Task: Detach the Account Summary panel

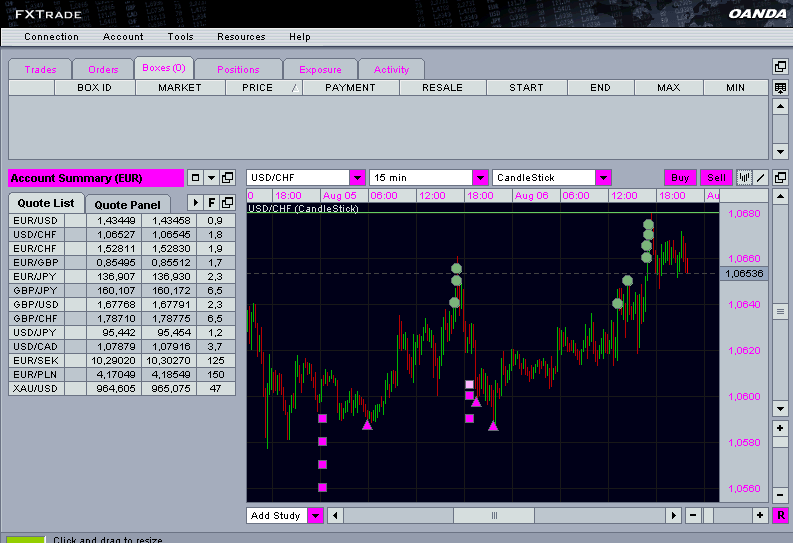Action: (228, 177)
